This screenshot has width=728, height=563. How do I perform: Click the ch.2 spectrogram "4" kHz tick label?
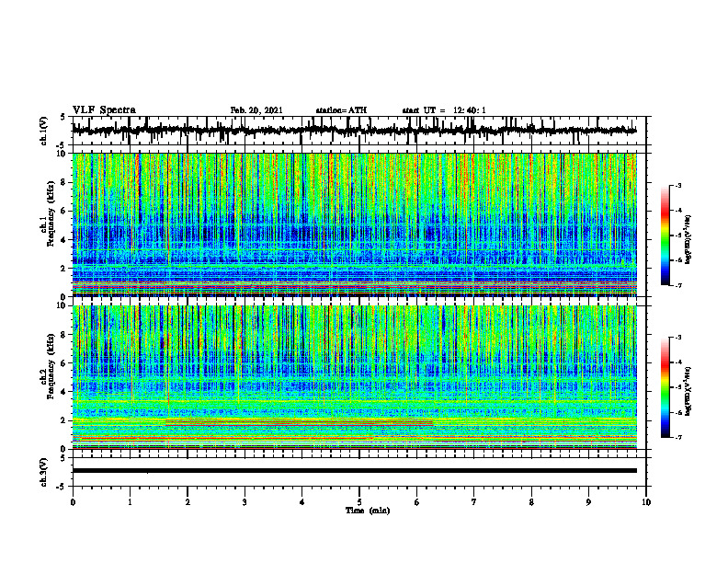pos(64,392)
